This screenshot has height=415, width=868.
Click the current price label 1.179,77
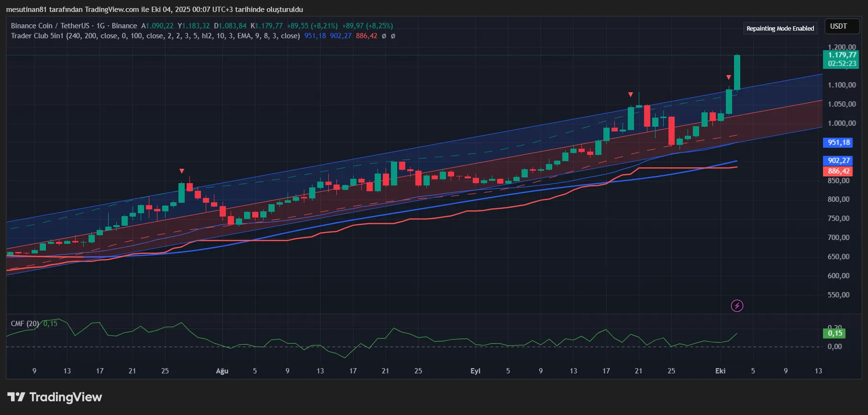[x=842, y=55]
